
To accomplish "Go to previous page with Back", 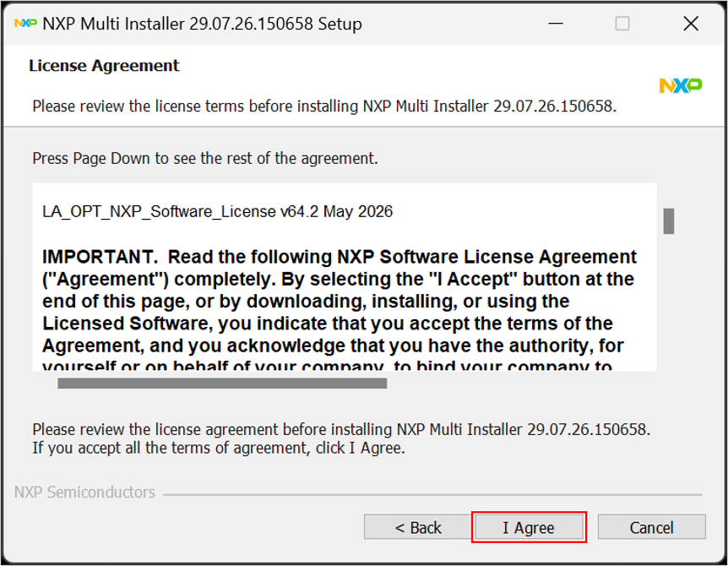I will click(x=418, y=527).
